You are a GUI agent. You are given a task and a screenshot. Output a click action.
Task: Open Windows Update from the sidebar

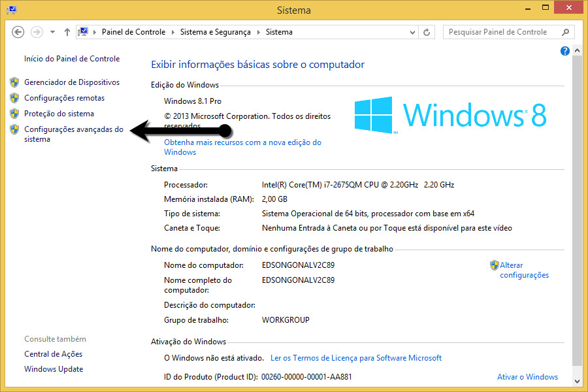click(53, 368)
